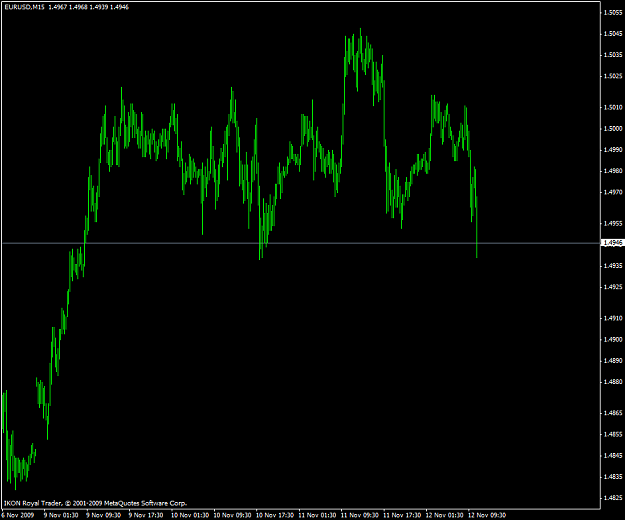Click the 1.4955 price axis label
The height and width of the screenshot is (520, 625).
click(613, 224)
